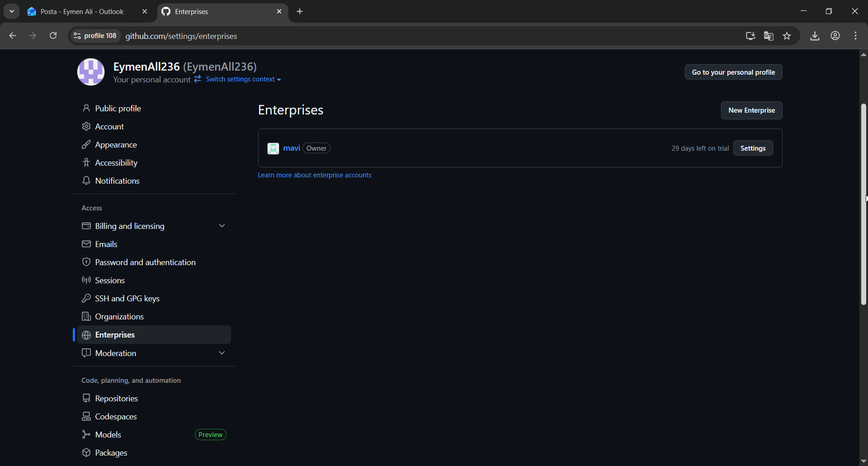Follow Learn more about enterprise accounts link
The height and width of the screenshot is (466, 868).
(x=315, y=175)
